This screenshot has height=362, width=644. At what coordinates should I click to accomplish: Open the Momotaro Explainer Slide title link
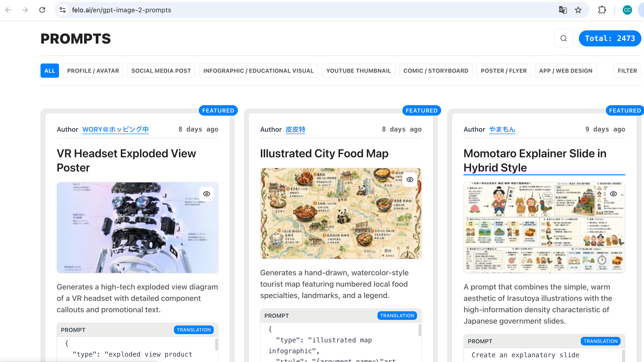(x=535, y=160)
